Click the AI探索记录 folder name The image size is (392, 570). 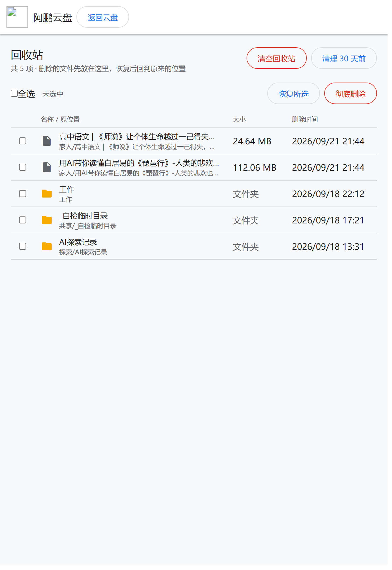[78, 242]
